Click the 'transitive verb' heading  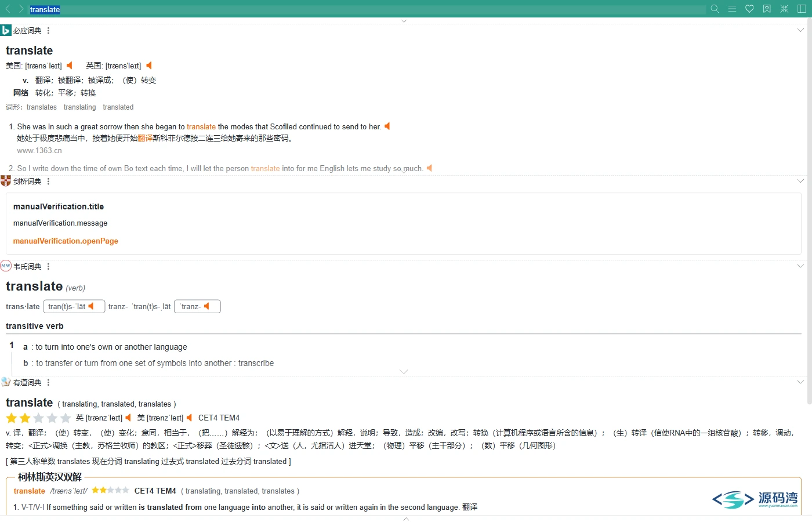[35, 327]
